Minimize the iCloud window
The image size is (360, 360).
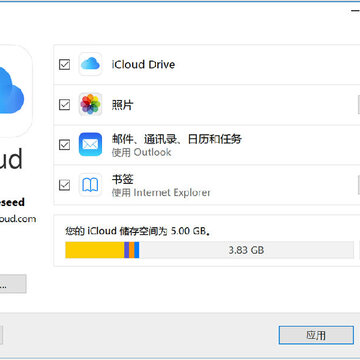point(355,11)
